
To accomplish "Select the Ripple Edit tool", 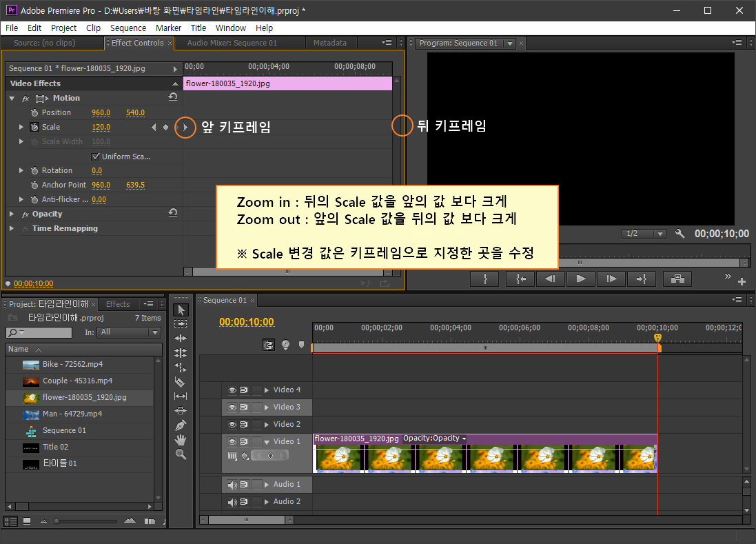I will click(x=181, y=339).
